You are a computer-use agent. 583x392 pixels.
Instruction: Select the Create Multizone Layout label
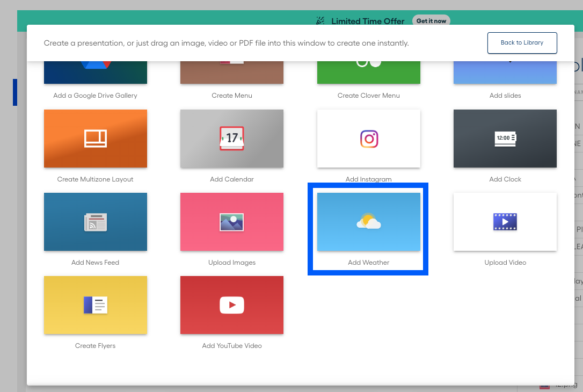[95, 179]
